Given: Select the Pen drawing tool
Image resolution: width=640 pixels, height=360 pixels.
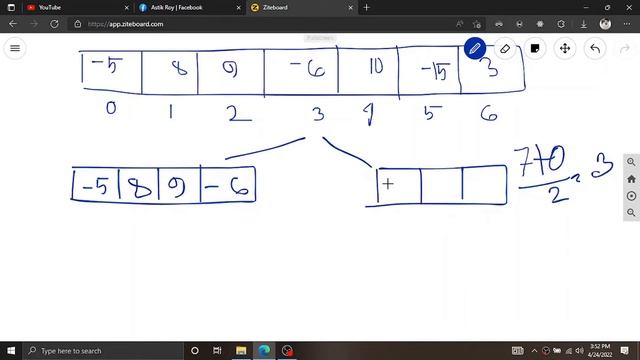Looking at the screenshot, I should (475, 49).
